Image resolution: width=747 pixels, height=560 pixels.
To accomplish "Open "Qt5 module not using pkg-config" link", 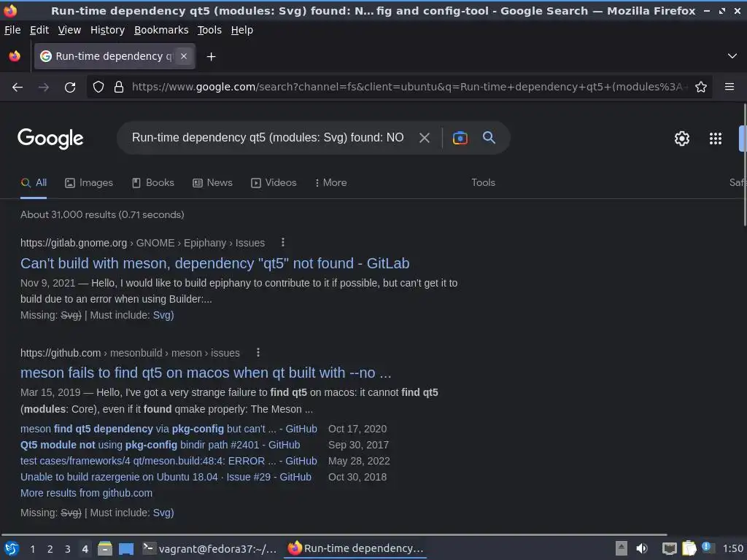I will 160,446.
